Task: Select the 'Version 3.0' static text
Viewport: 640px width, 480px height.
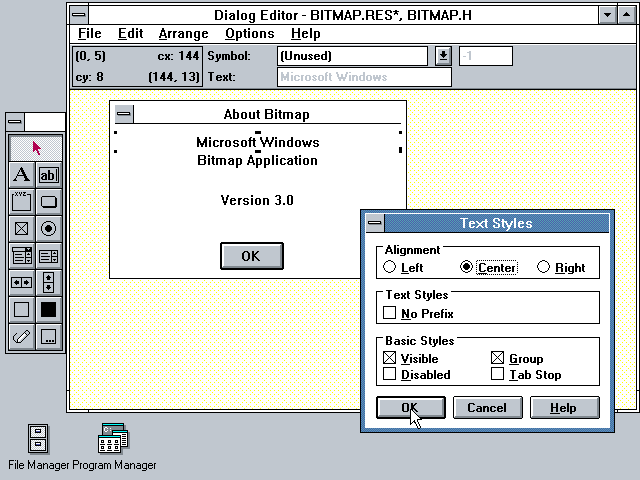Action: (257, 200)
